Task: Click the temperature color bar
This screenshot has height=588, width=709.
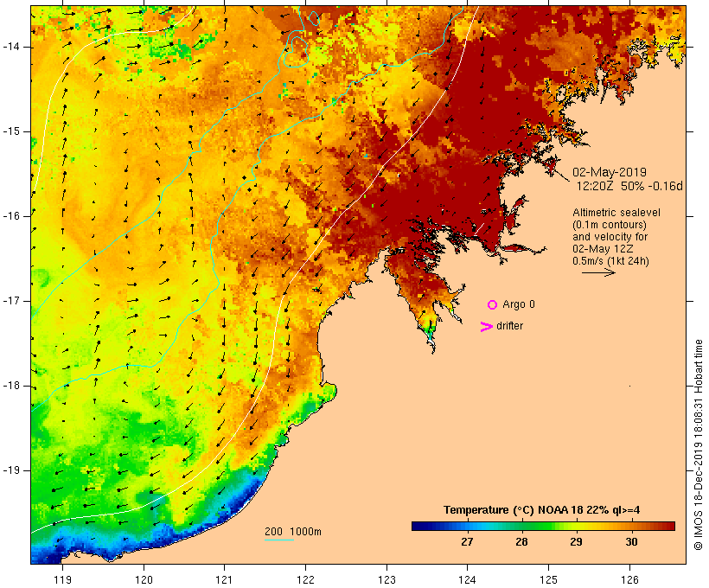Action: click(x=543, y=526)
